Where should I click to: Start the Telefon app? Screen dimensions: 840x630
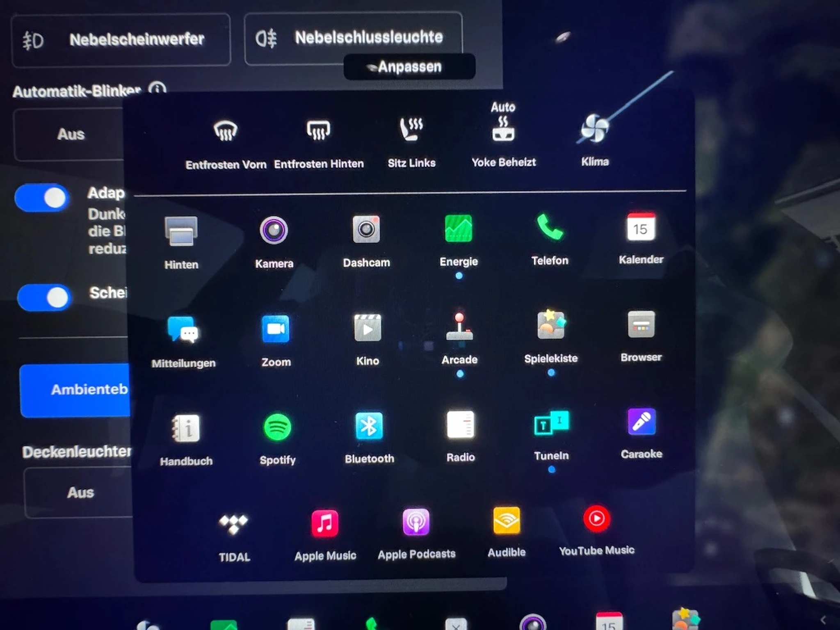pyautogui.click(x=550, y=228)
